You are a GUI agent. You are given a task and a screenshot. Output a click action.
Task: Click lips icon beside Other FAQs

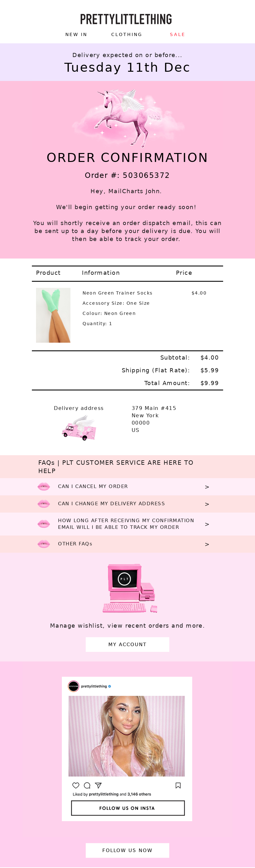click(x=43, y=544)
